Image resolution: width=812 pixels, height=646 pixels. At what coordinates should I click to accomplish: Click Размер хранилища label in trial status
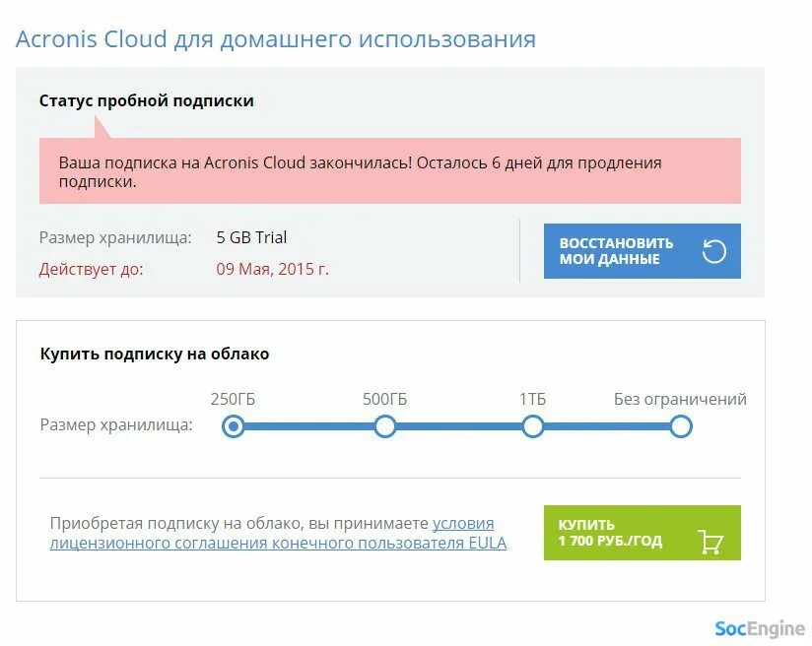pos(115,238)
